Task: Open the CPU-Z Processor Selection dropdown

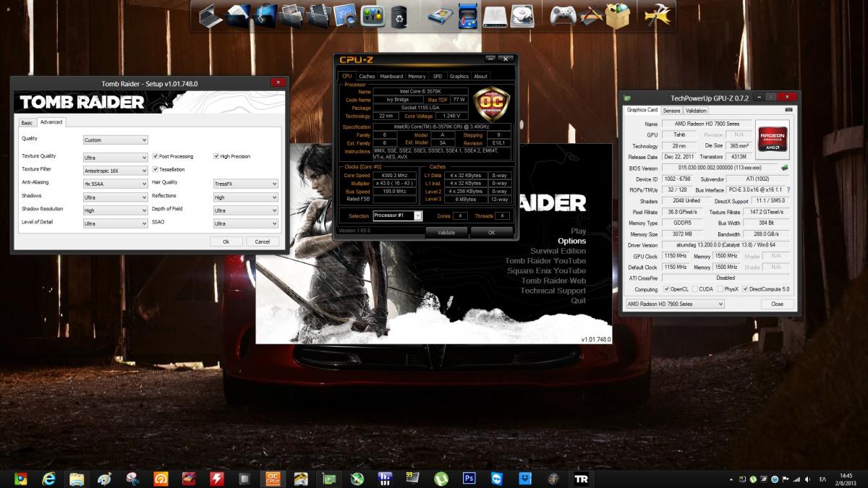Action: coord(397,215)
